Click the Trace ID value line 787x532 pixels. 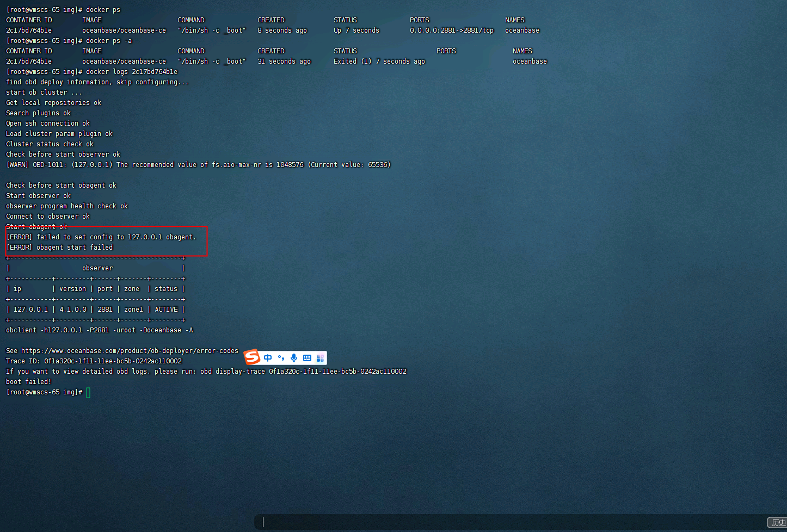point(94,361)
